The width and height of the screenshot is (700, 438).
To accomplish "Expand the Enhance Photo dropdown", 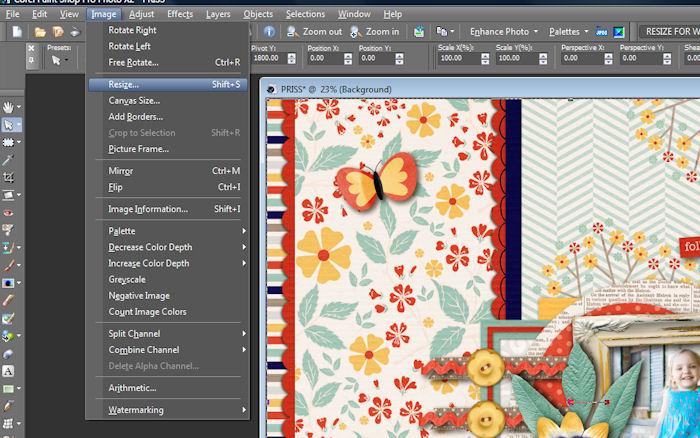I will pos(536,32).
